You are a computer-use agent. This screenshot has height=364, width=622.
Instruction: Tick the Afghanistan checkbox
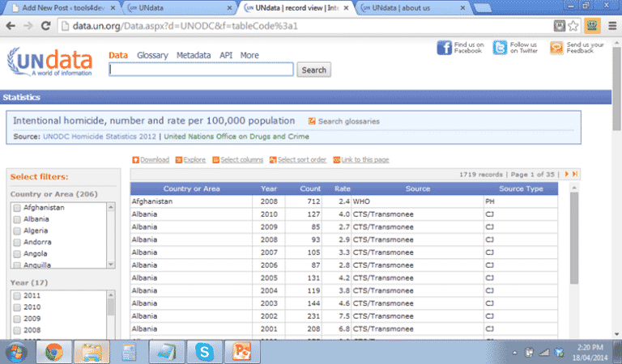coord(17,208)
